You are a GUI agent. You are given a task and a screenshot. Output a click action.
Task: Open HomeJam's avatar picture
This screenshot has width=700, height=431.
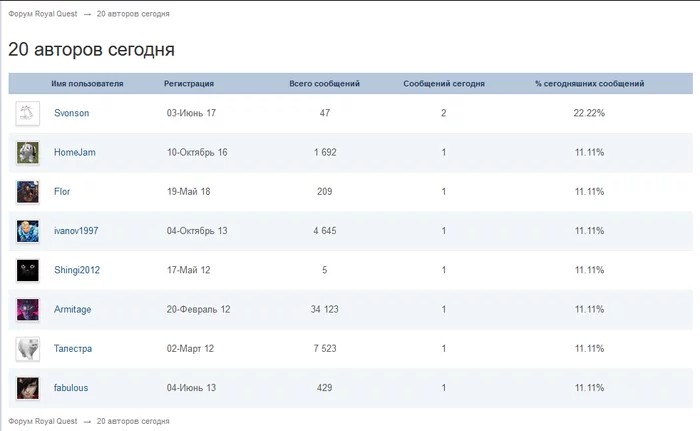point(28,153)
